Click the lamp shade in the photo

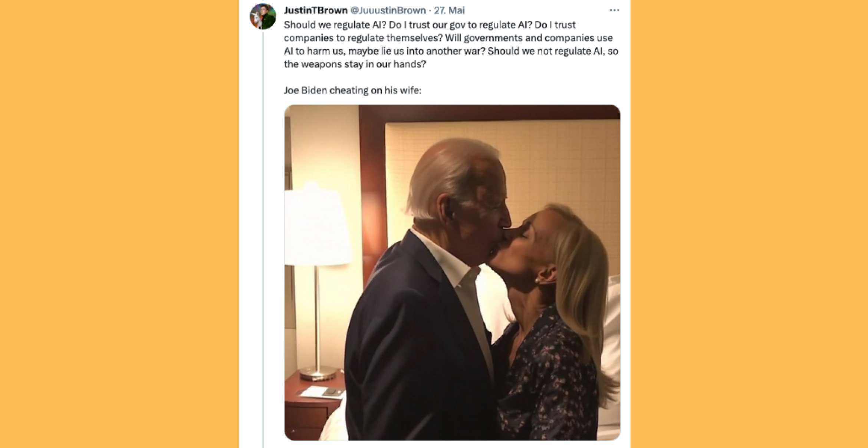(318, 226)
